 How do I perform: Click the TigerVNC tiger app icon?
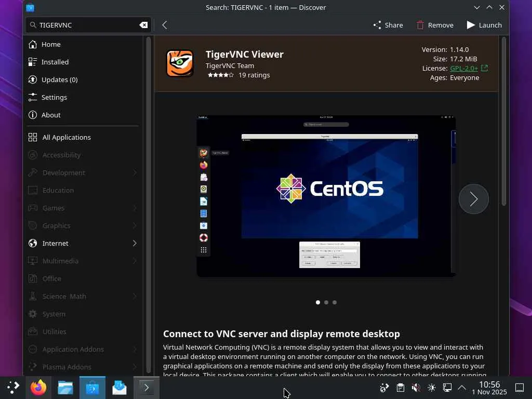(x=180, y=63)
